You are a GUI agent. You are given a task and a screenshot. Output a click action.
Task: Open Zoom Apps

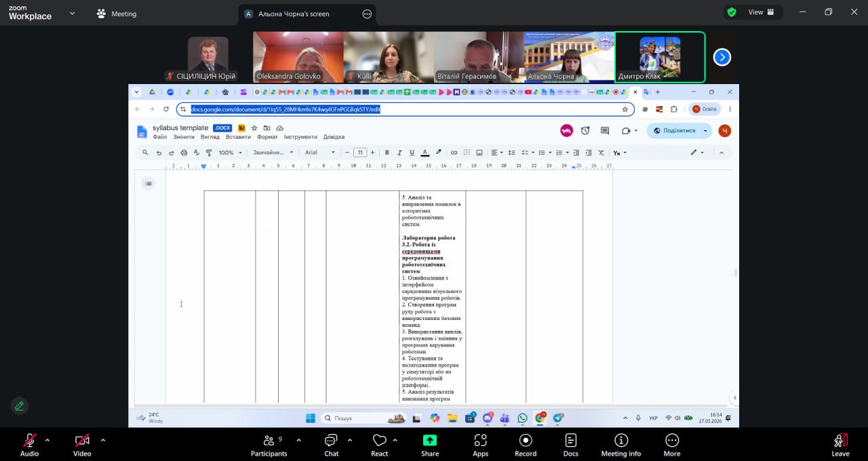coord(481,444)
